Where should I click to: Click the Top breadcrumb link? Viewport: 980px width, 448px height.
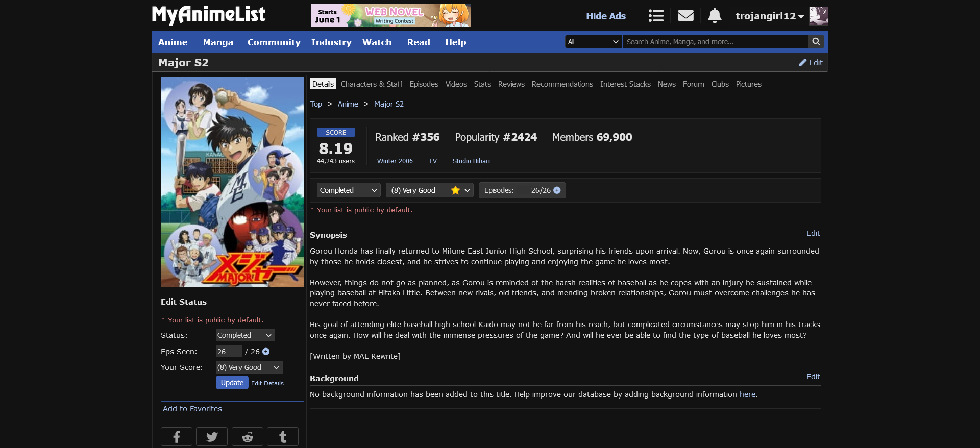316,104
